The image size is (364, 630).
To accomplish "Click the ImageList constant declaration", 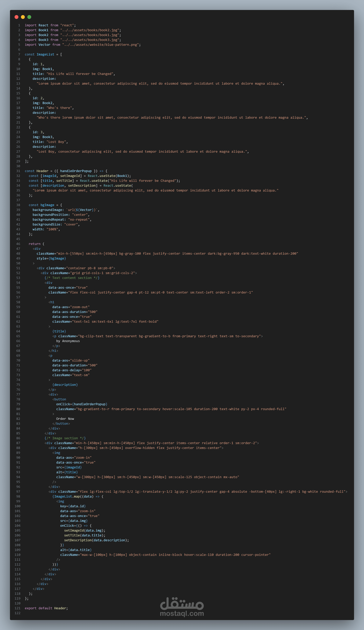I will pos(45,54).
